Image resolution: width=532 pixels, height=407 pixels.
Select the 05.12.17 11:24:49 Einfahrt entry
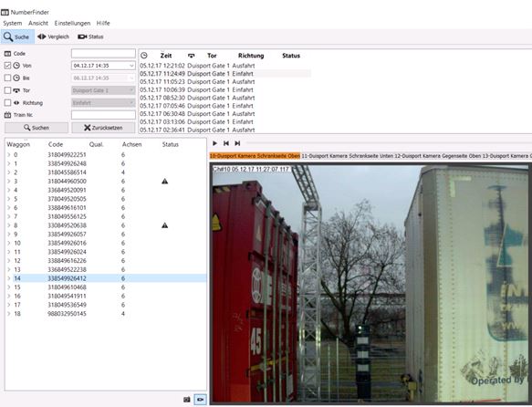click(x=225, y=74)
